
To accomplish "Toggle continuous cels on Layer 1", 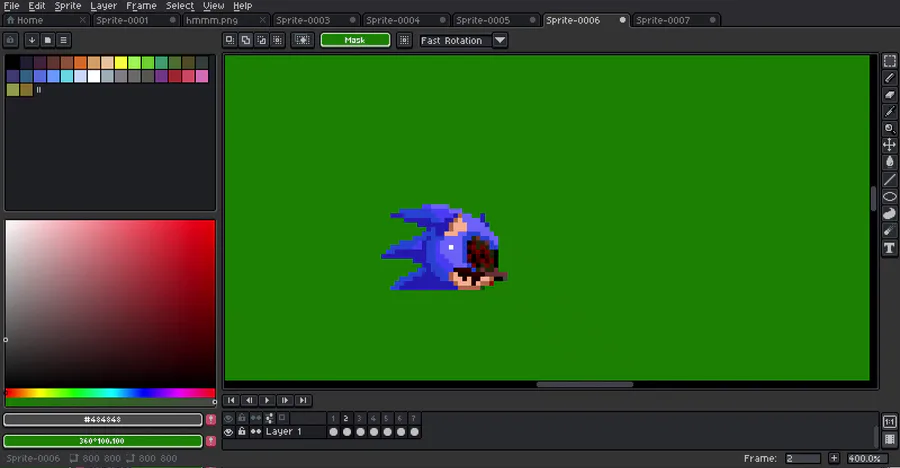I will pyautogui.click(x=256, y=432).
